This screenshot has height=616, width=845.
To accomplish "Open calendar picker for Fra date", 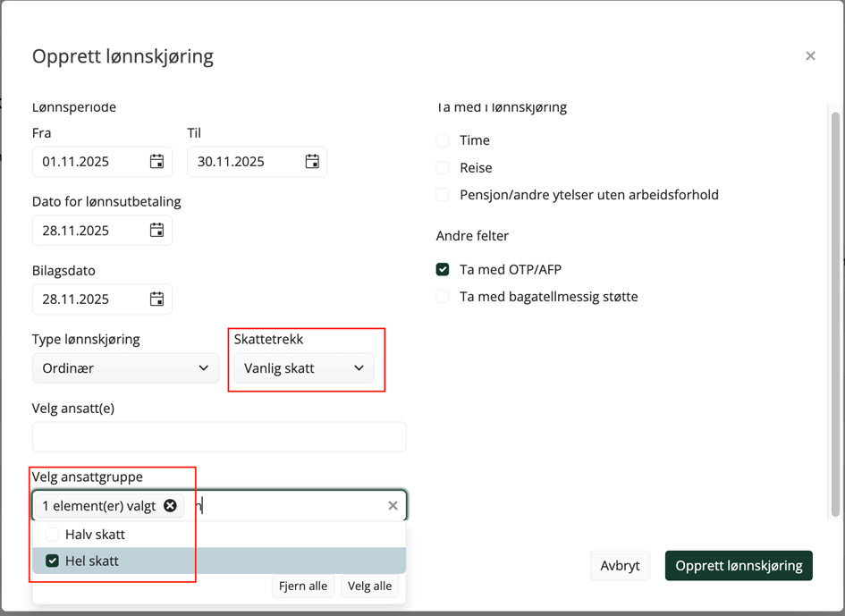I will tap(156, 162).
